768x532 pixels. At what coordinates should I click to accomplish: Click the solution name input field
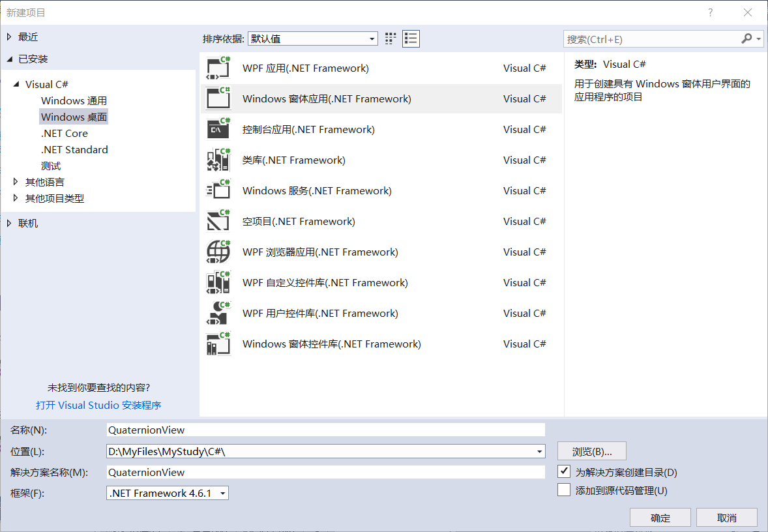(326, 472)
